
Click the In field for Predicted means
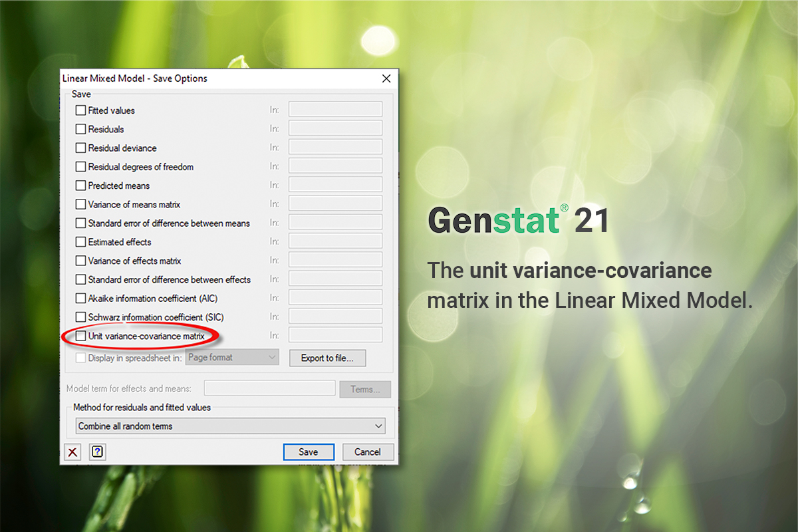(x=335, y=185)
